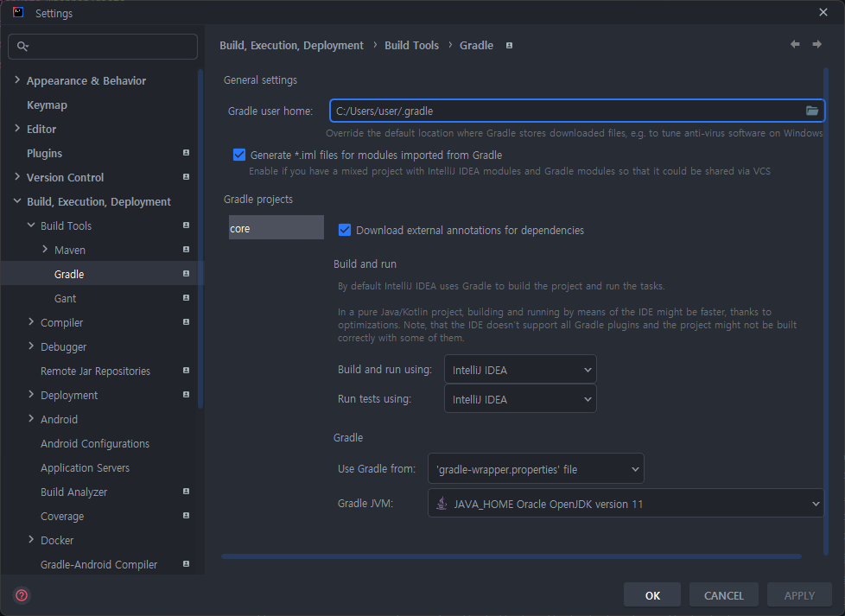Viewport: 845px width, 616px height.
Task: Click project-level icon beside Gradle-Android Compiler
Action: tap(186, 563)
